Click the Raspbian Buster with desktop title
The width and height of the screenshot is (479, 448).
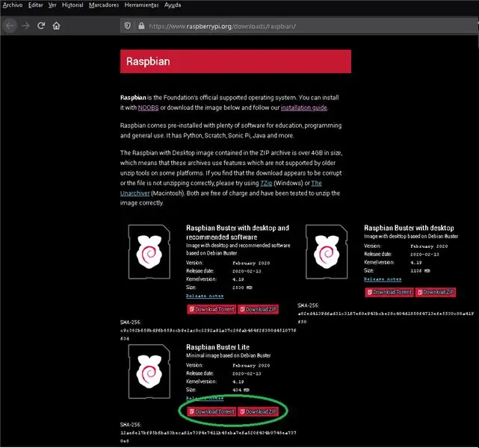409,228
